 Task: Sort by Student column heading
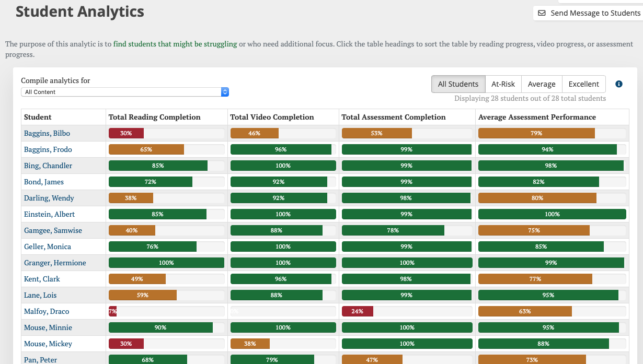point(38,117)
